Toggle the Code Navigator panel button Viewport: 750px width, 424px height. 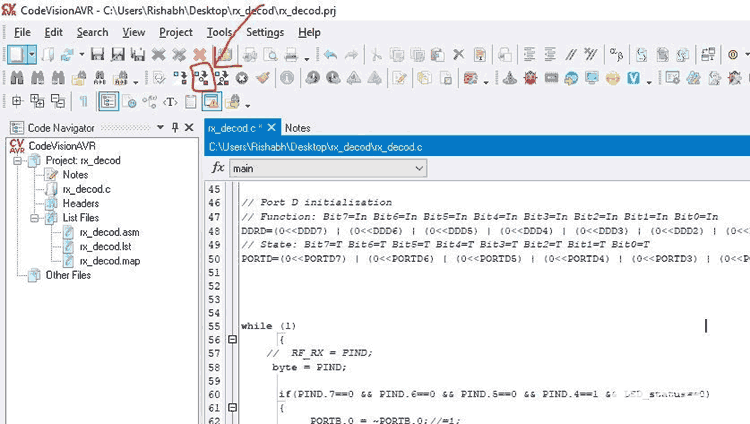pos(109,101)
